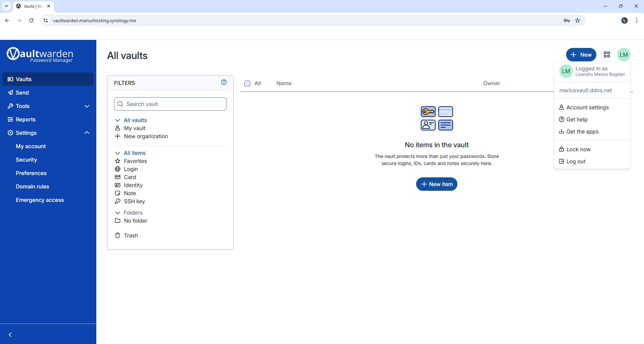Viewport: 644px width, 344px height.
Task: Open the Vaults section in the sidebar
Action: [x=23, y=79]
